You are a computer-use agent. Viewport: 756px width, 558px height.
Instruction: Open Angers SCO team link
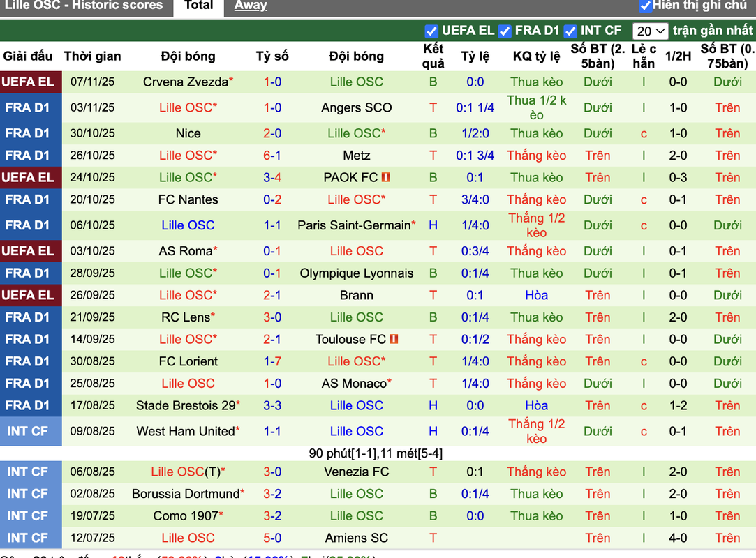point(356,107)
